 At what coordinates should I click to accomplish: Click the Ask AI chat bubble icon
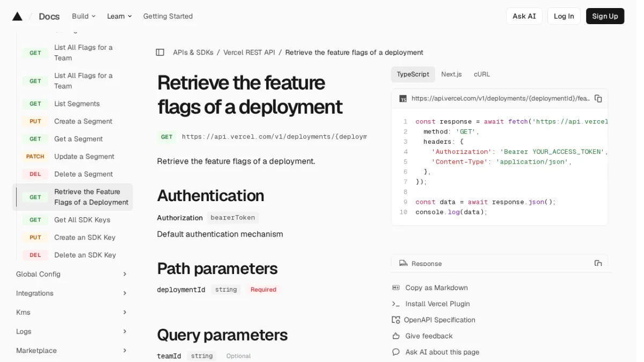click(396, 352)
